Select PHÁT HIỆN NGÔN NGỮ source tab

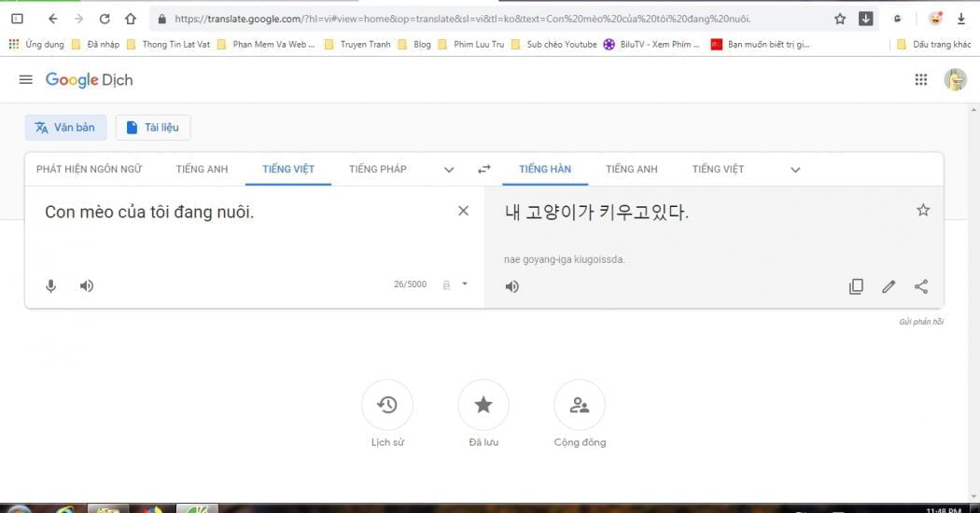(x=89, y=169)
